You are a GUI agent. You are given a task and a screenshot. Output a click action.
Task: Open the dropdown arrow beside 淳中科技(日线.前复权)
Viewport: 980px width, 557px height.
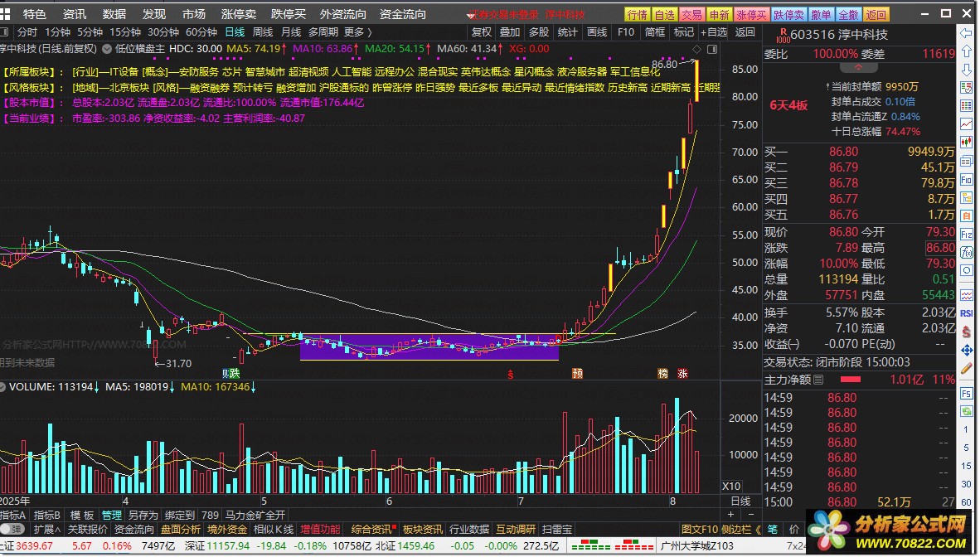(x=107, y=49)
